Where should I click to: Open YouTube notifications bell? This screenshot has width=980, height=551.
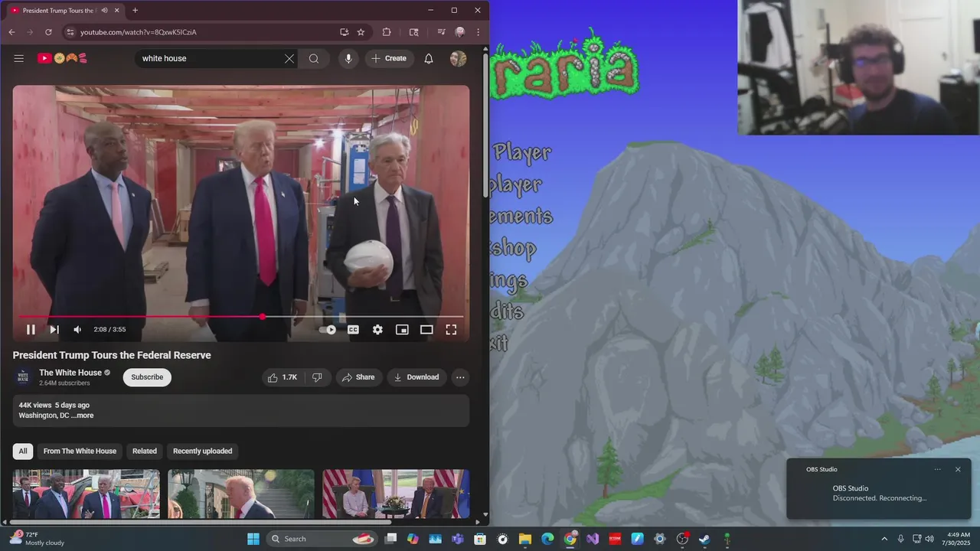(429, 58)
